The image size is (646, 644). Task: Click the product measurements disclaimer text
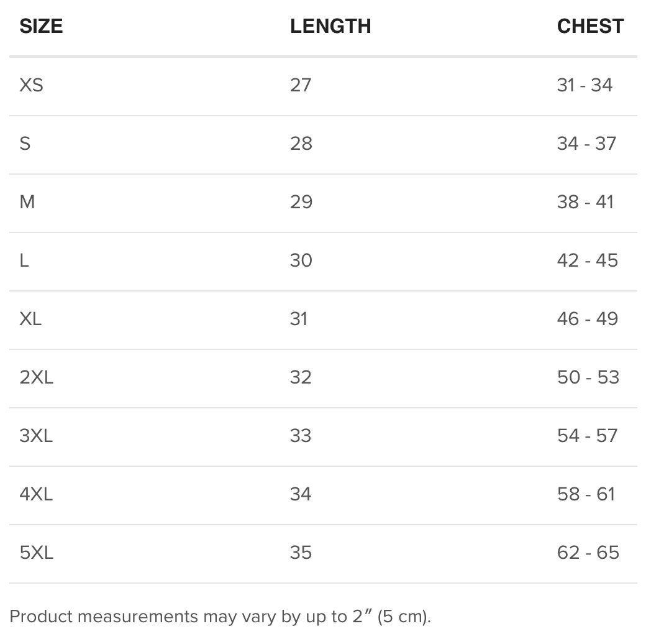(x=220, y=617)
